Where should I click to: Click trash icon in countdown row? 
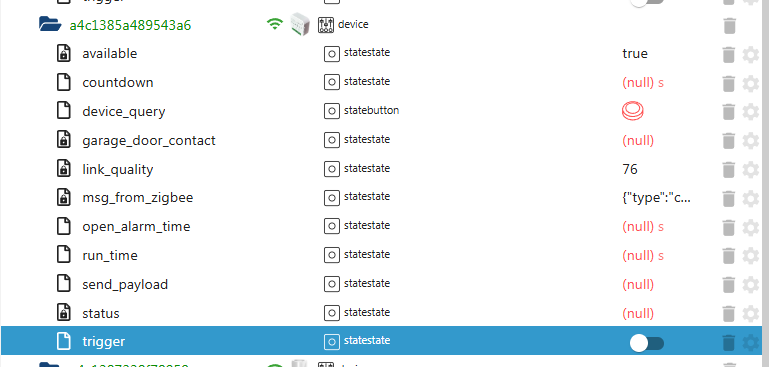pos(729,83)
